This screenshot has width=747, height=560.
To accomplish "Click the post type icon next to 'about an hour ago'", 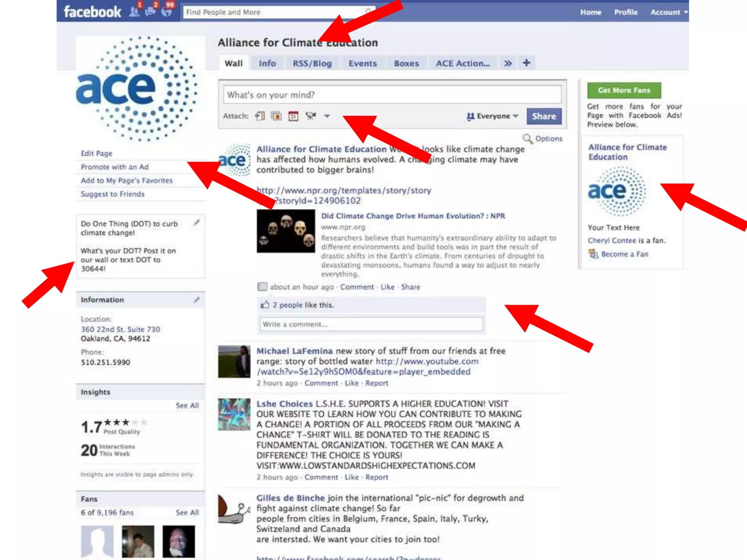I will coord(262,287).
